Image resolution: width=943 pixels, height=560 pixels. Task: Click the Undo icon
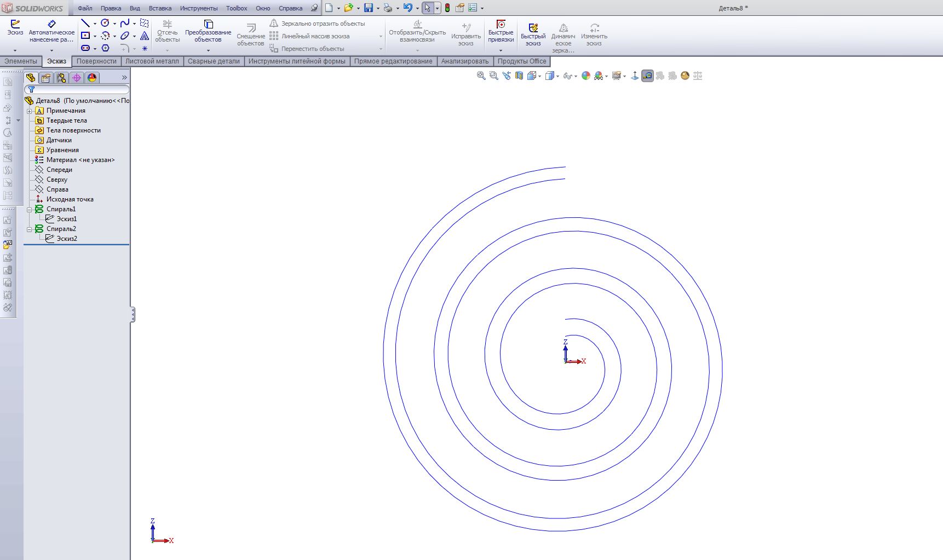[x=407, y=8]
